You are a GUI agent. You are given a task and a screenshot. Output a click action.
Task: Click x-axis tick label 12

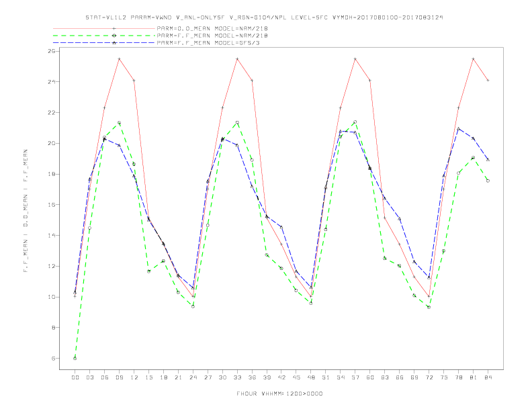134,377
